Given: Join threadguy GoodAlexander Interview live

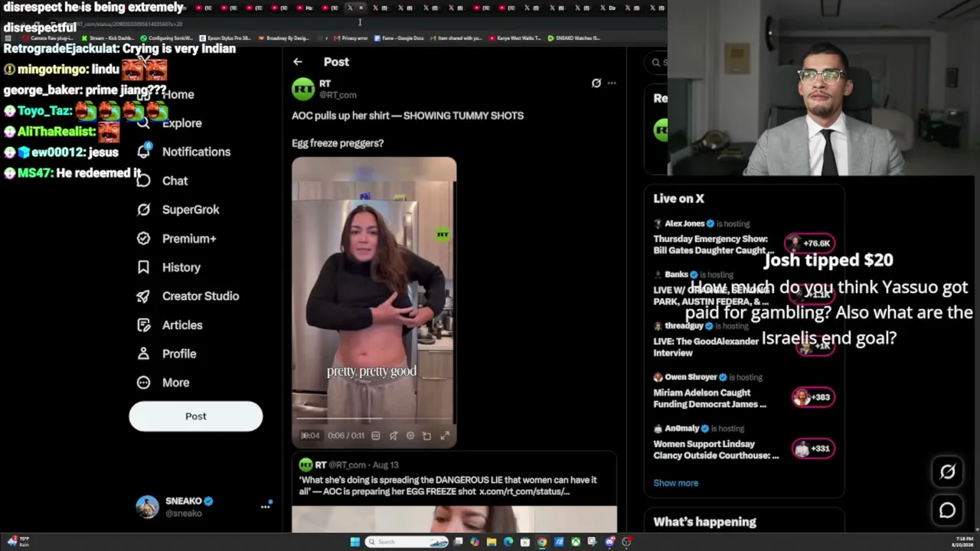Looking at the screenshot, I should [x=743, y=340].
